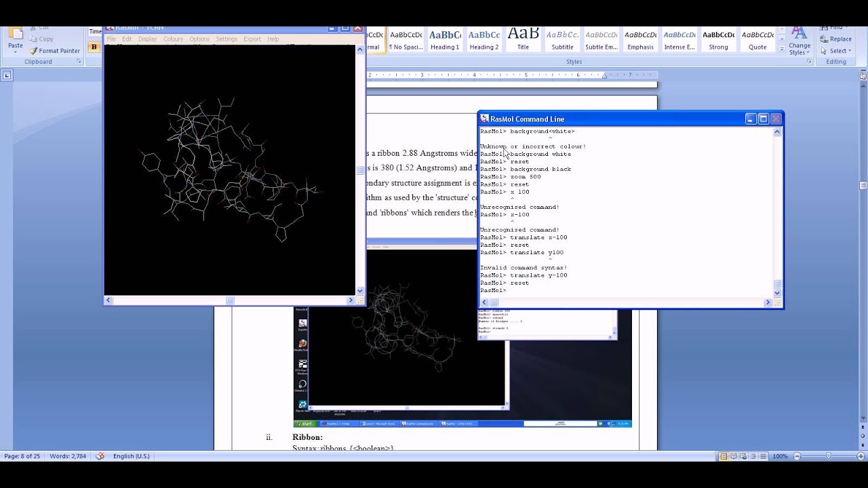
Task: Click the 100% zoom level button
Action: click(779, 456)
